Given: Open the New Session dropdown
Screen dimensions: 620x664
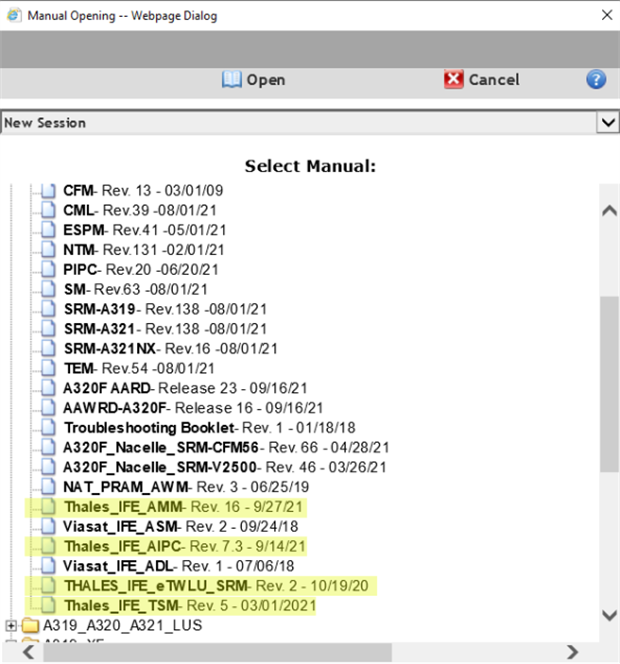Looking at the screenshot, I should 607,122.
